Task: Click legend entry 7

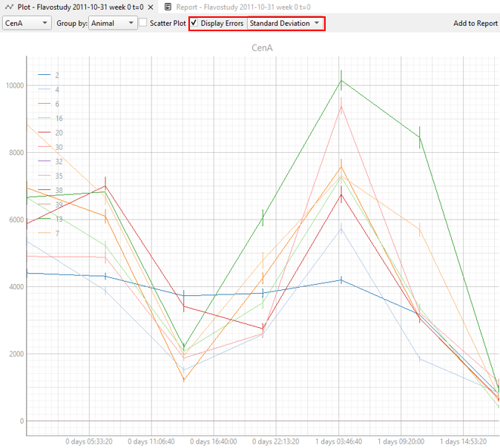Action: (48, 233)
